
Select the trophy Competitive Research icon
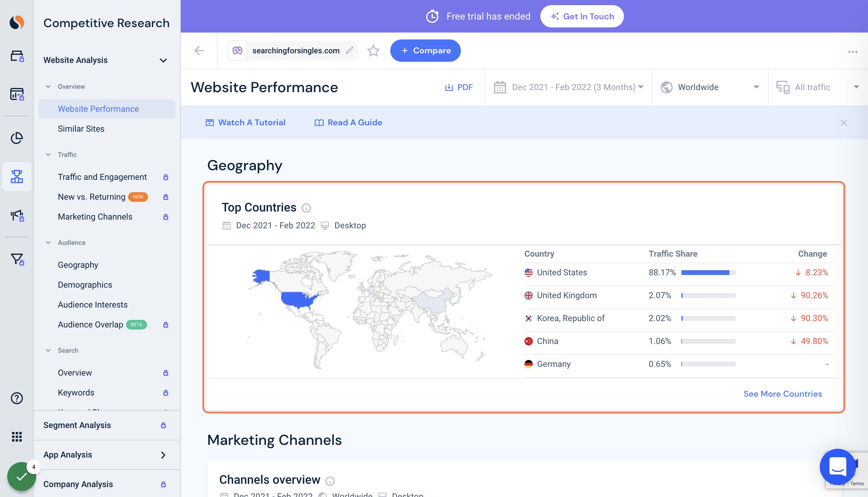pos(16,177)
